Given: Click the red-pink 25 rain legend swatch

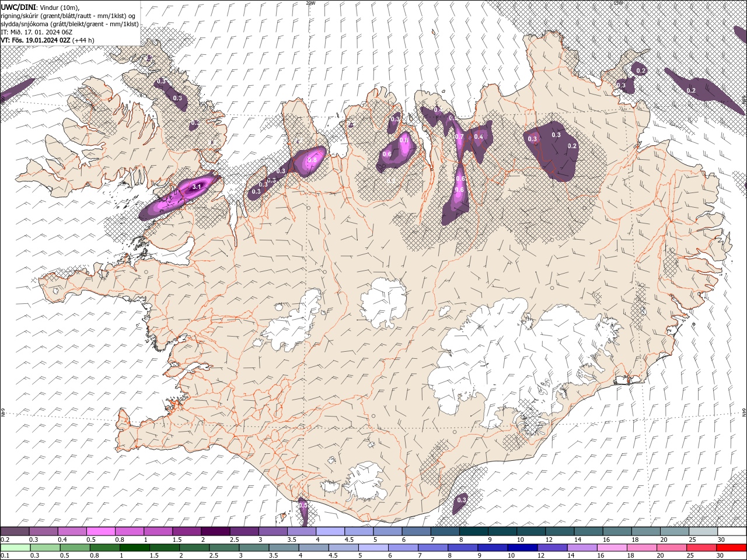Looking at the screenshot, I should point(701,548).
